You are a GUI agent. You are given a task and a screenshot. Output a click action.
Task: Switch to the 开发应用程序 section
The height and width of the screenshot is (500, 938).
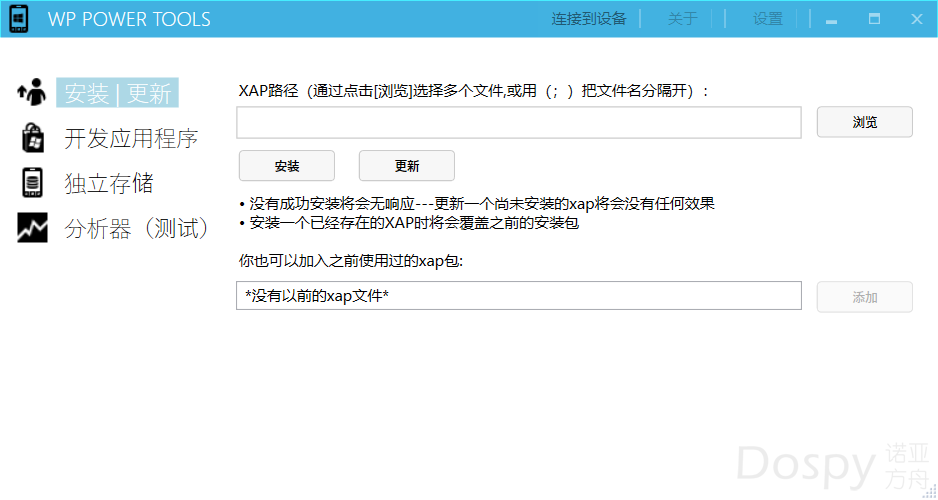[131, 139]
